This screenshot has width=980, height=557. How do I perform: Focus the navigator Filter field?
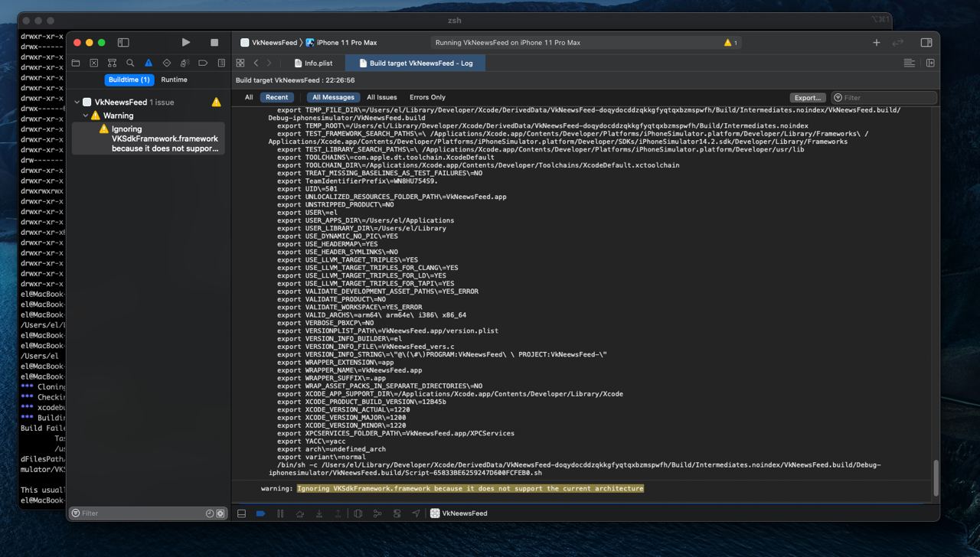pyautogui.click(x=139, y=513)
